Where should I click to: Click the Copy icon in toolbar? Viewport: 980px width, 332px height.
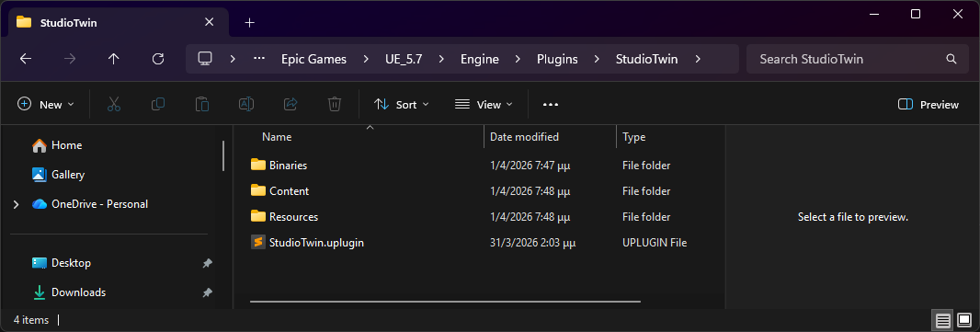158,105
